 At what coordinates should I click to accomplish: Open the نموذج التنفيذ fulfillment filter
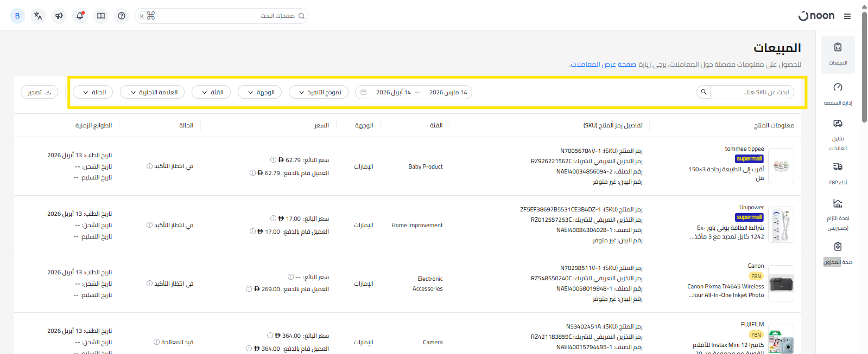click(x=319, y=92)
